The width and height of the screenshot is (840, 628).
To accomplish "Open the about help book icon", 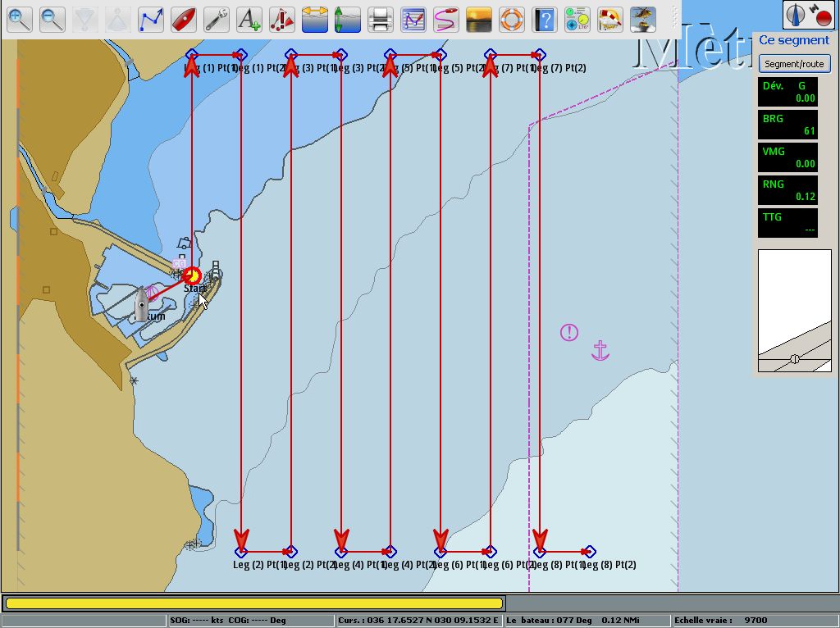I will click(x=545, y=20).
